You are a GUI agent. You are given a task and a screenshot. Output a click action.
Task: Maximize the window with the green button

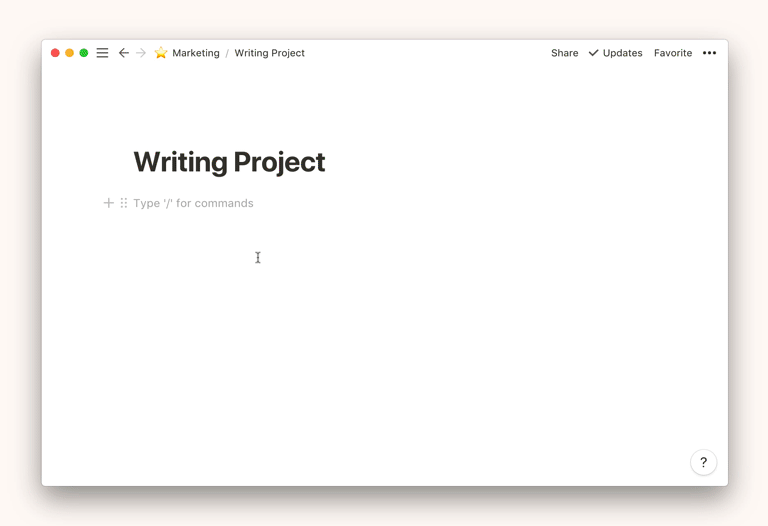[x=84, y=53]
